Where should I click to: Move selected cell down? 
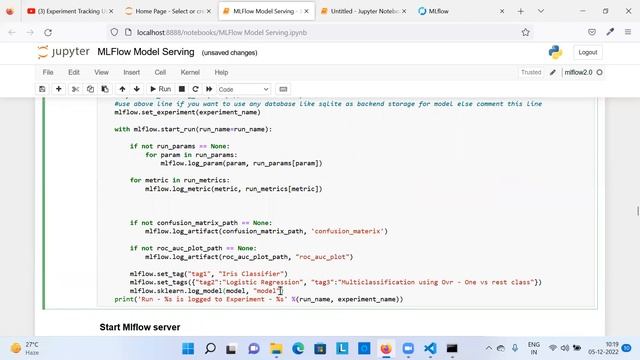click(137, 89)
